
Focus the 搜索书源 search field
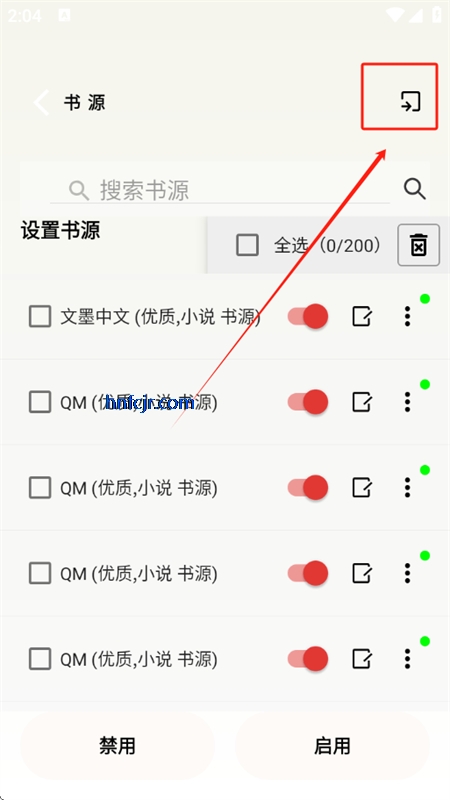pyautogui.click(x=219, y=190)
